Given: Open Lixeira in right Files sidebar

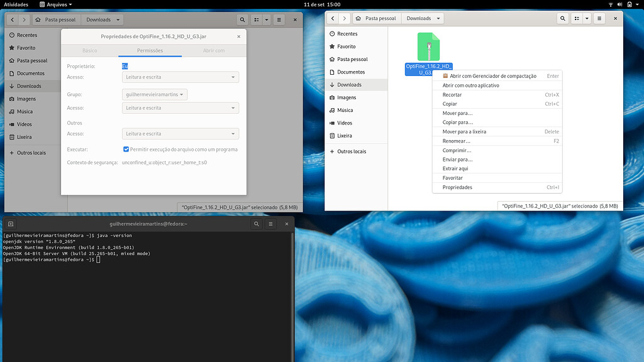Looking at the screenshot, I should point(356,136).
